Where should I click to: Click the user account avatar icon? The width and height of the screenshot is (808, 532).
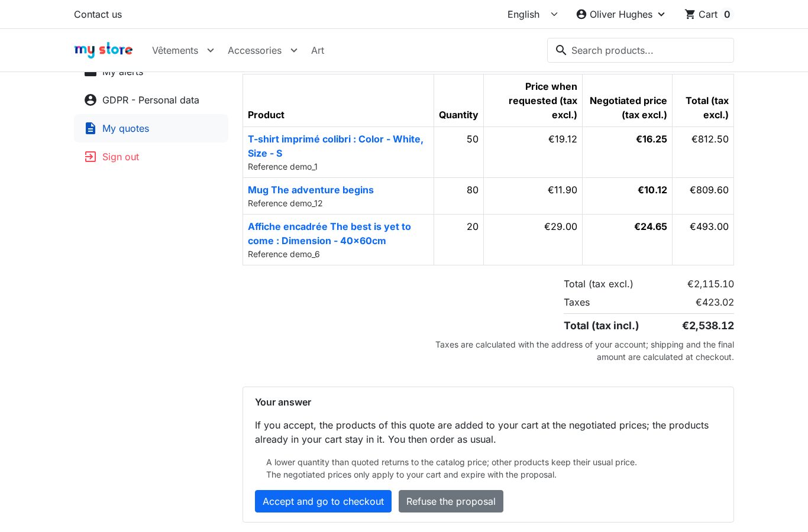pyautogui.click(x=581, y=14)
